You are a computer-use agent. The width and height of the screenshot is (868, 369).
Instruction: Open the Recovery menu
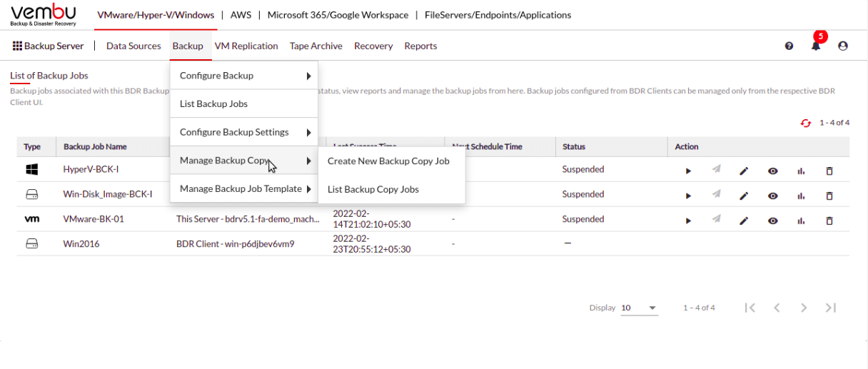[x=373, y=46]
